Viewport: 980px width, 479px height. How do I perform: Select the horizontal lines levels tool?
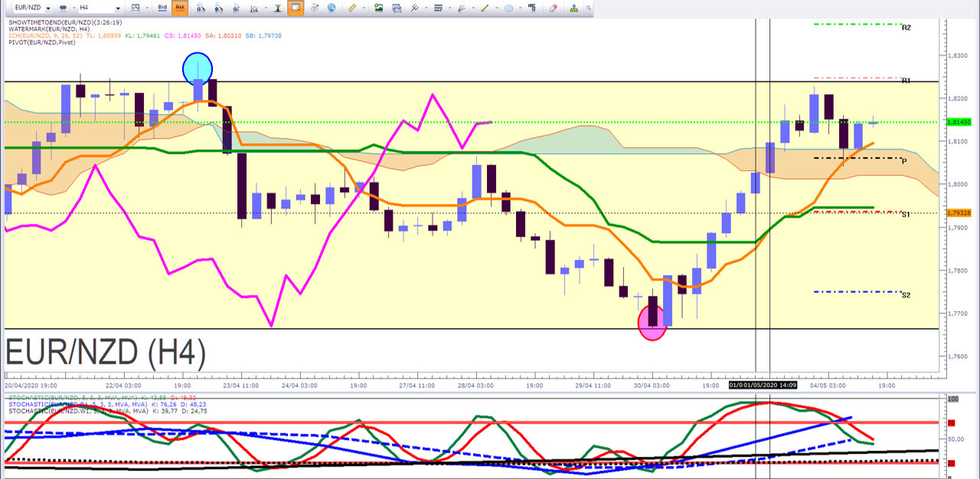click(x=438, y=8)
